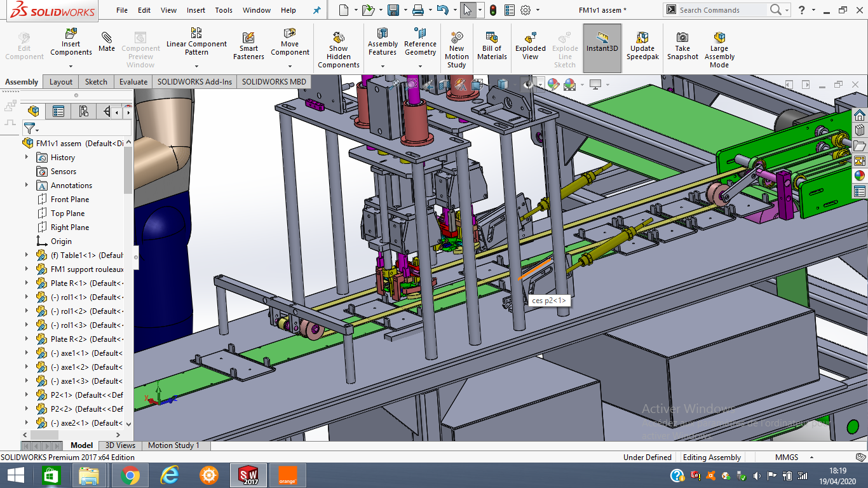Select the Mate tool
Screen dimensions: 868x488
point(107,42)
